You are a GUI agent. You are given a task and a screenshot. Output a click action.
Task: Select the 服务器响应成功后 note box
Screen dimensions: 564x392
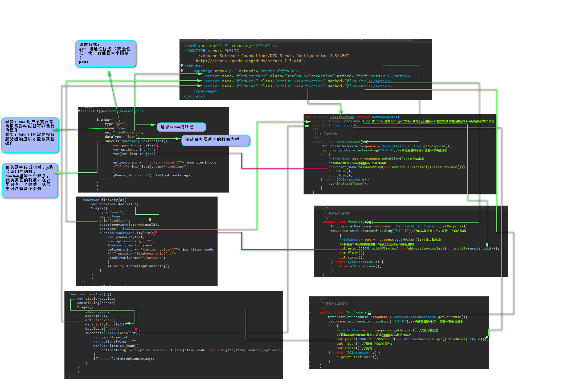(x=30, y=180)
